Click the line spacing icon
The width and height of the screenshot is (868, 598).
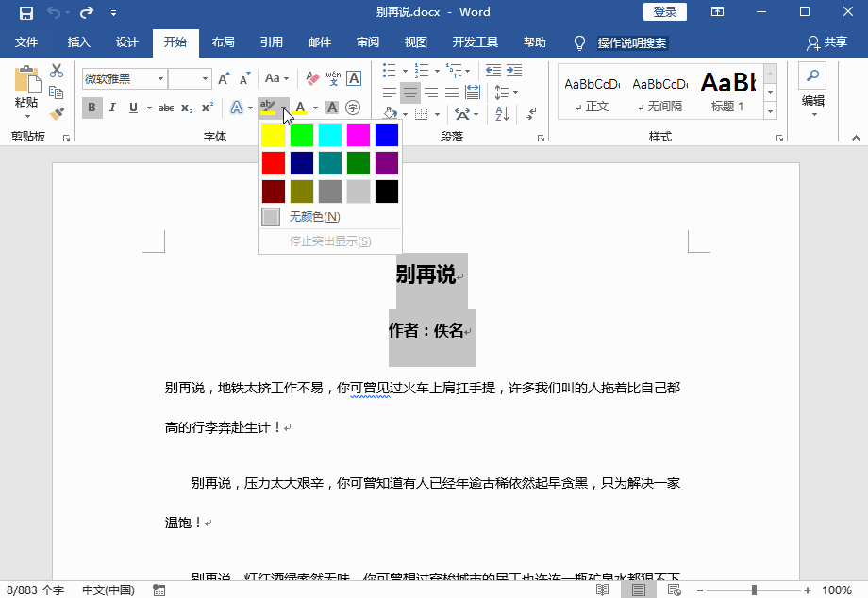[499, 92]
